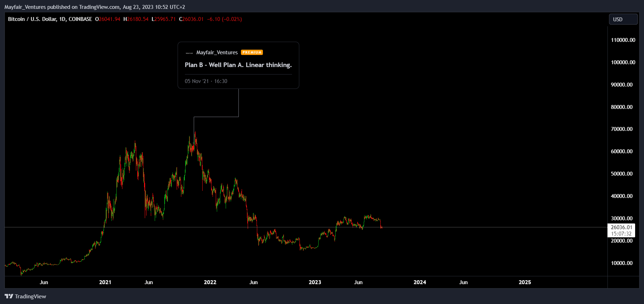The height and width of the screenshot is (304, 644).
Task: Click the 2021 label on time axis
Action: pos(105,282)
